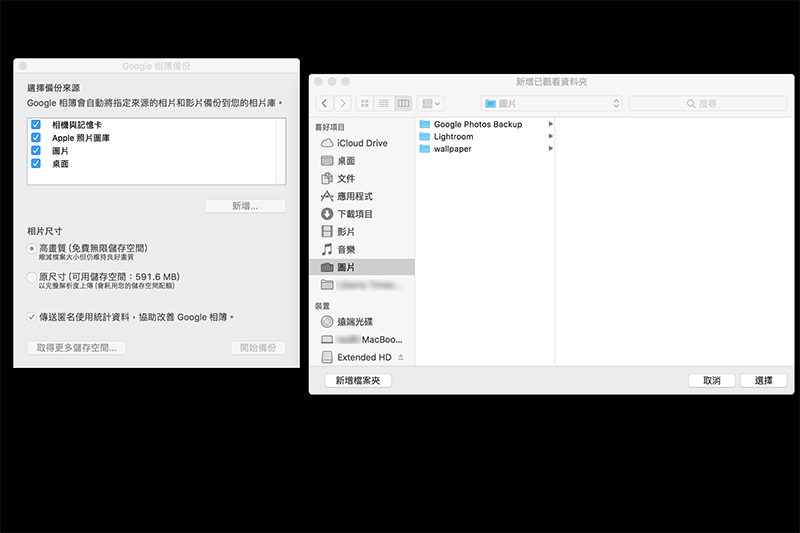Uncheck the 圖片 backup source
This screenshot has width=800, height=533.
coord(36,150)
